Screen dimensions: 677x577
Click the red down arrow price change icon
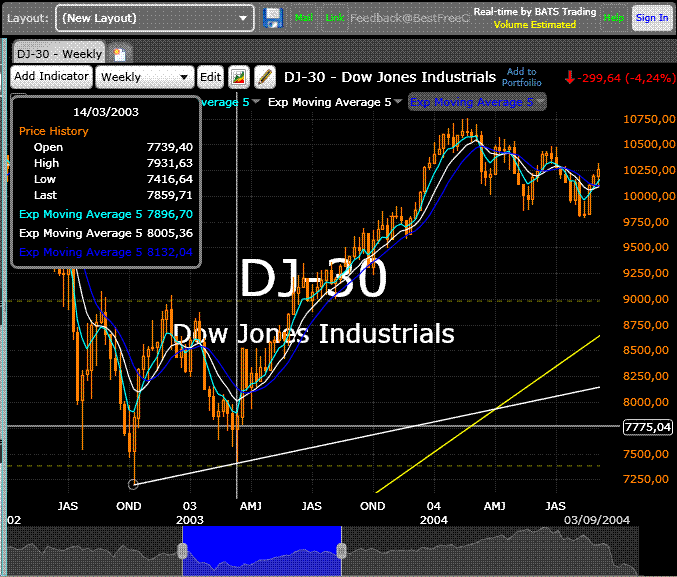(569, 78)
